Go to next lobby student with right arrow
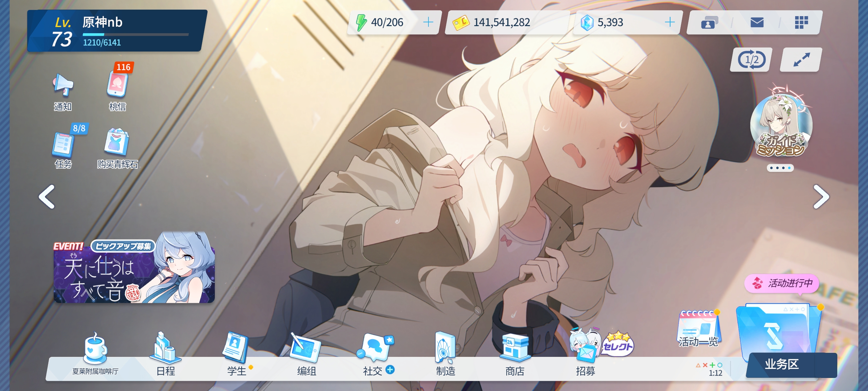Viewport: 868px width, 391px height. 821,197
